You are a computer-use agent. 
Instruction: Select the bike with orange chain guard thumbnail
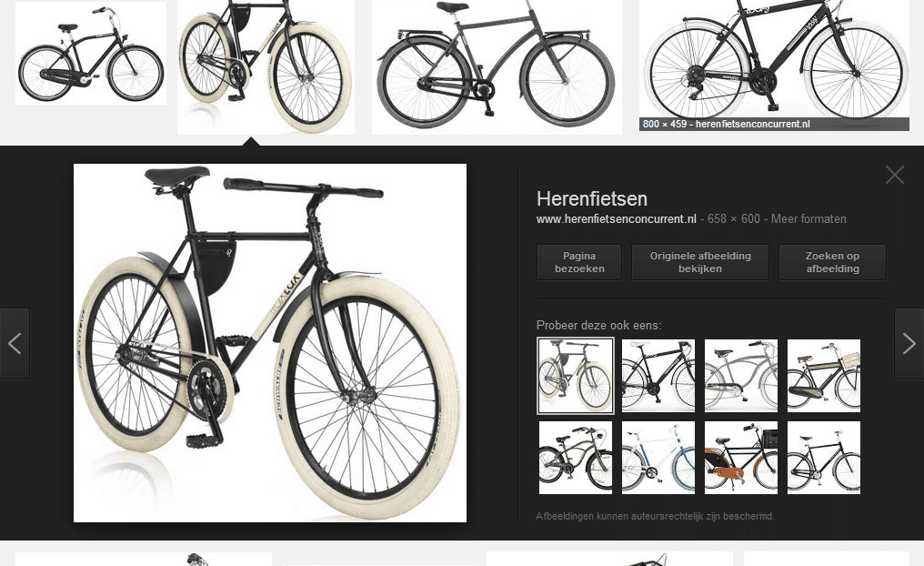740,458
